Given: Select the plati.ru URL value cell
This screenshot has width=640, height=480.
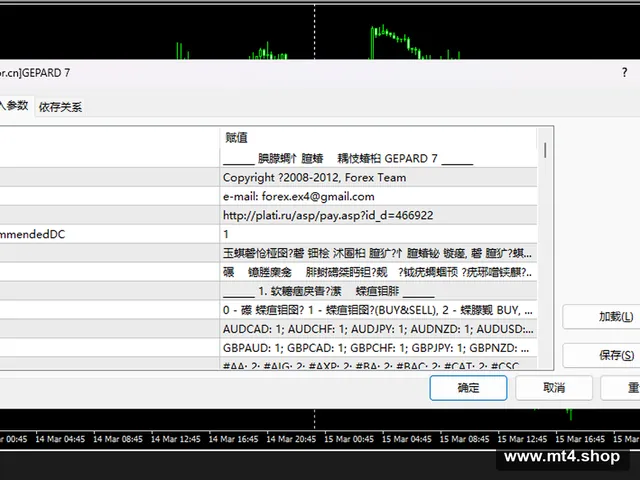Looking at the screenshot, I should pos(378,215).
